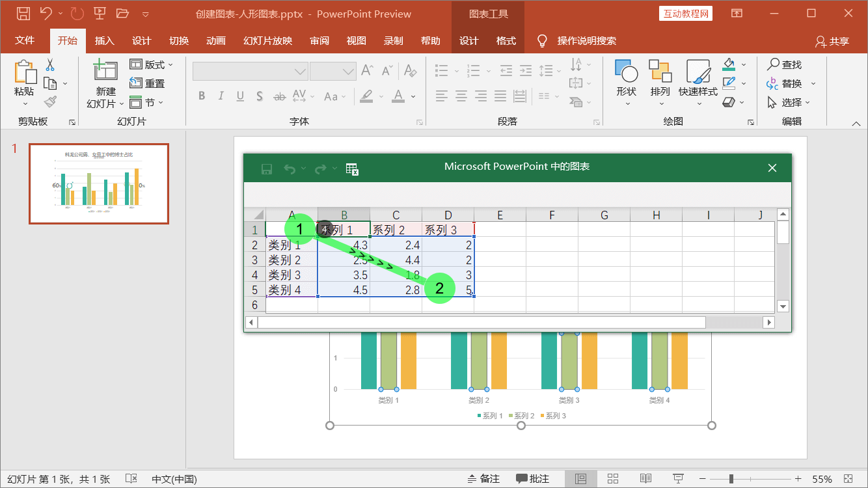Click the Share (共享) button
The width and height of the screenshot is (868, 488).
click(832, 41)
